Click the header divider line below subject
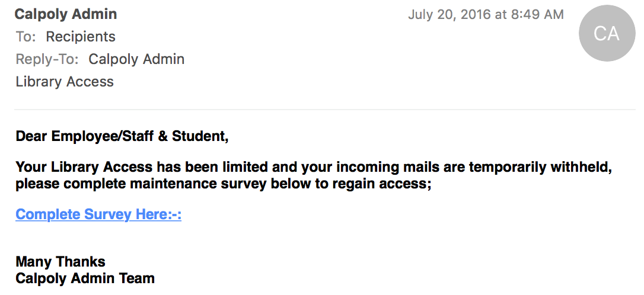Image resolution: width=644 pixels, height=295 pixels. click(325, 110)
